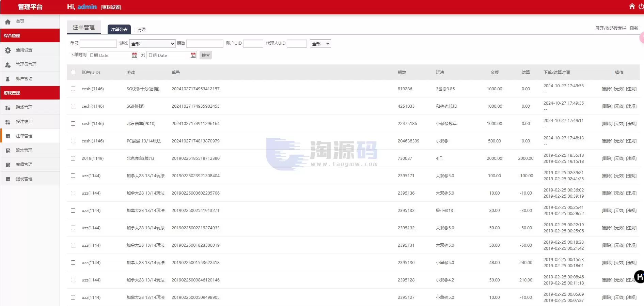Click the 游戏管理 sidebar icon
The image size is (644, 306).
click(7, 107)
